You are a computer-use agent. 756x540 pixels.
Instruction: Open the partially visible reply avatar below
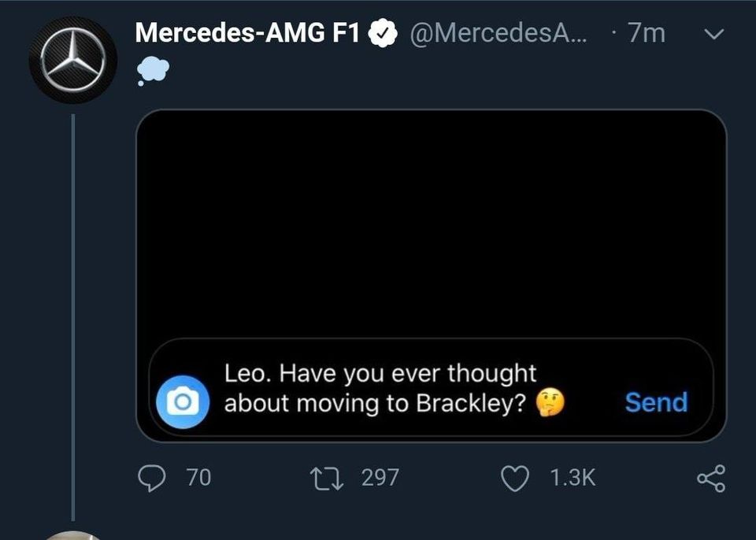click(72, 534)
